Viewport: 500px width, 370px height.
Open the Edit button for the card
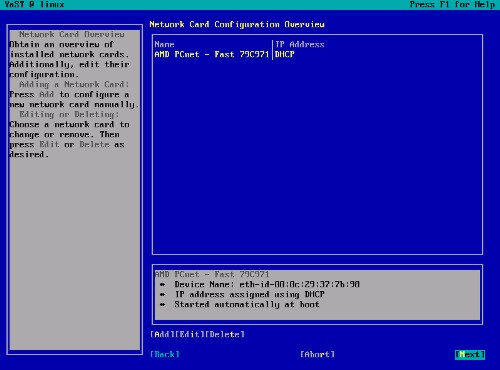pos(190,334)
